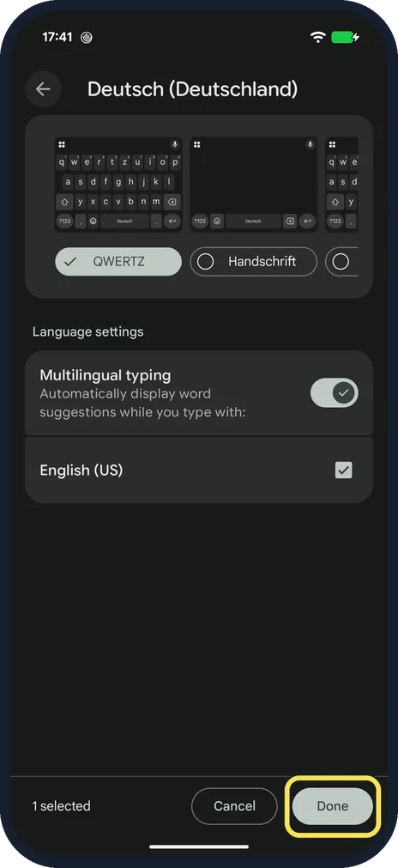Screen dimensions: 398x868
Task: Tap the English (US) language row label
Action: 81,470
